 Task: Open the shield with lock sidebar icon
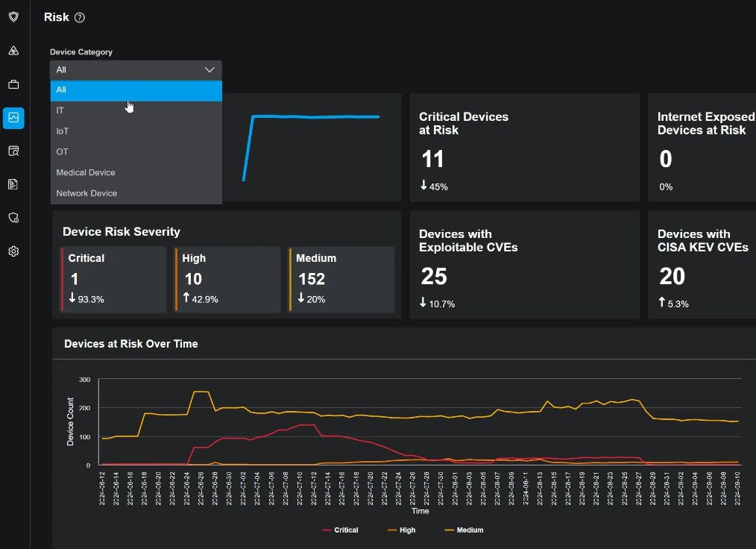coord(13,218)
